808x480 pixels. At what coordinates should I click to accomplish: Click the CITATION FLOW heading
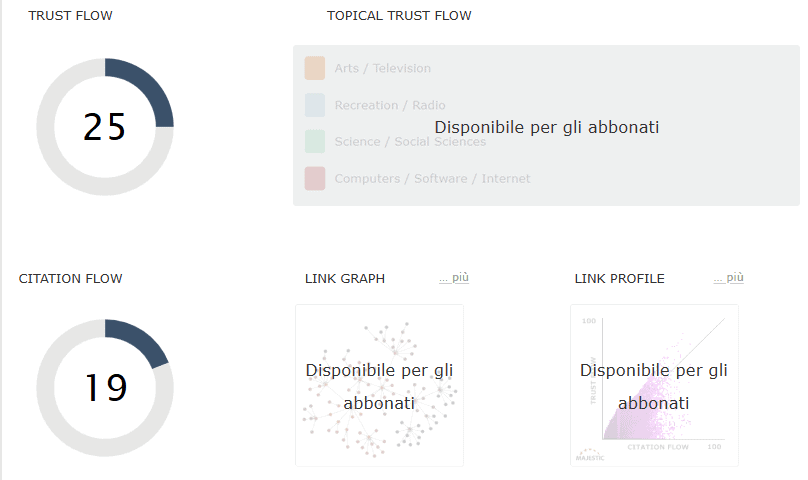[x=71, y=279]
